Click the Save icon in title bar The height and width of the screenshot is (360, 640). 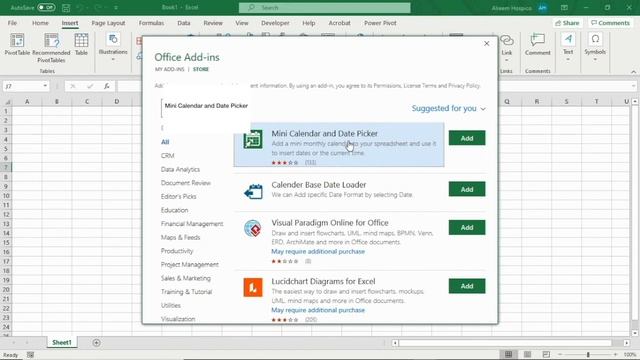pyautogui.click(x=66, y=7)
